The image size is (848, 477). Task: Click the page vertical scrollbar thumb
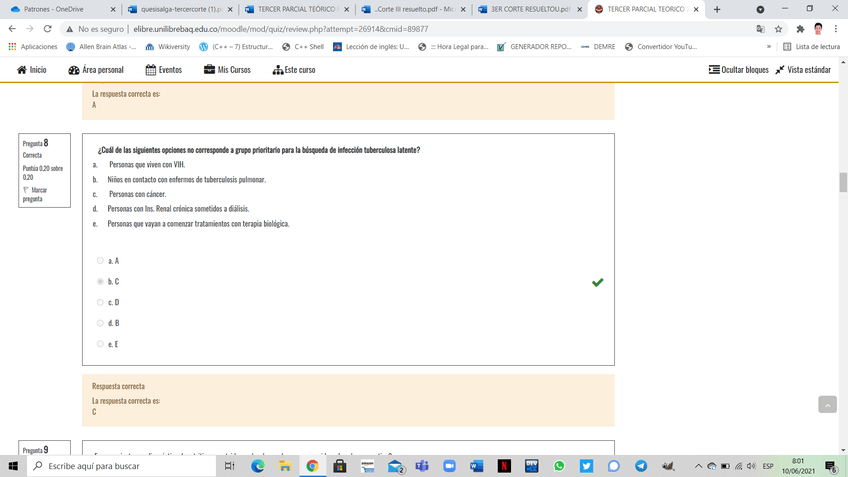(x=843, y=182)
